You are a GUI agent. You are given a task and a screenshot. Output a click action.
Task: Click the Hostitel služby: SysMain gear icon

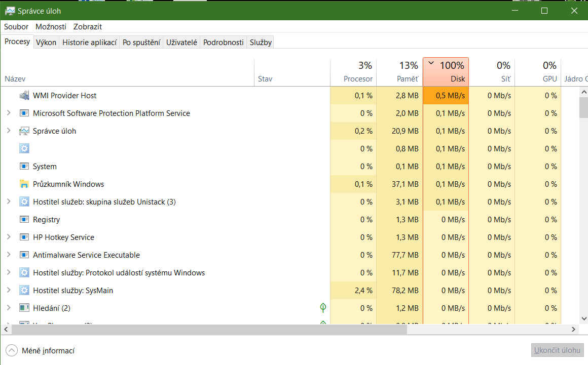point(24,291)
